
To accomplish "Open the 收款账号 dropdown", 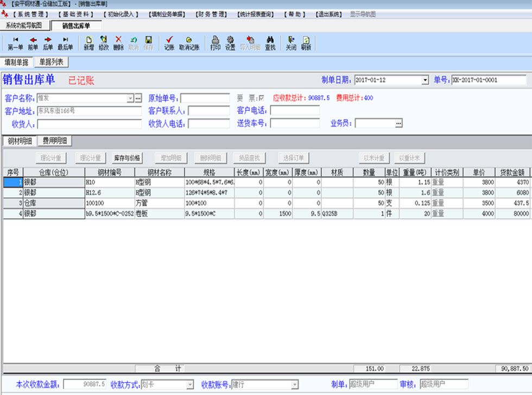I will click(x=294, y=385).
